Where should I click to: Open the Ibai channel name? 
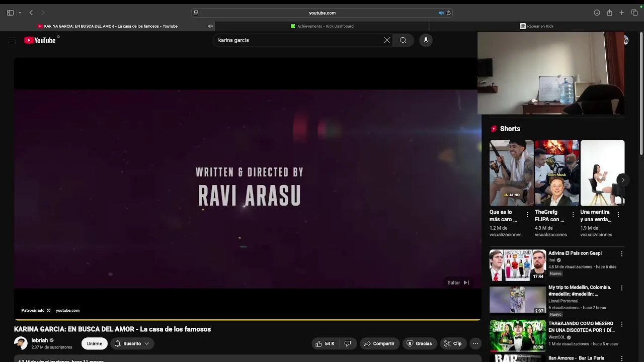(x=552, y=260)
